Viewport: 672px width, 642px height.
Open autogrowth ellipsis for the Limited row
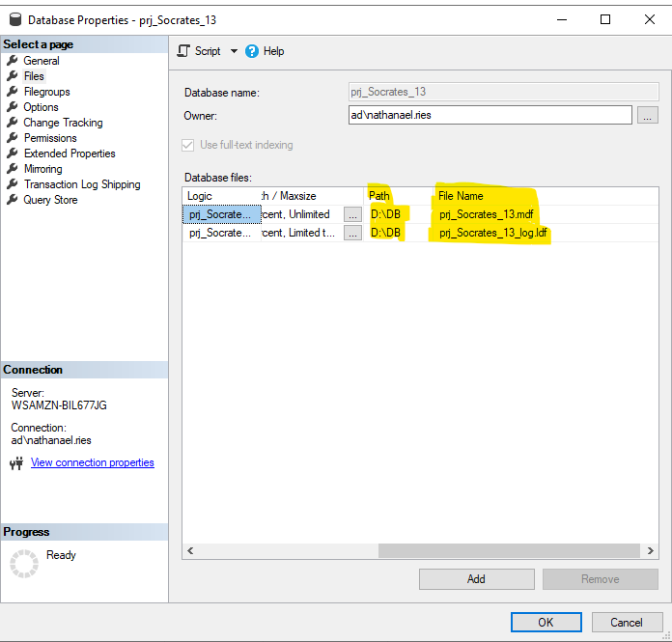[352, 233]
